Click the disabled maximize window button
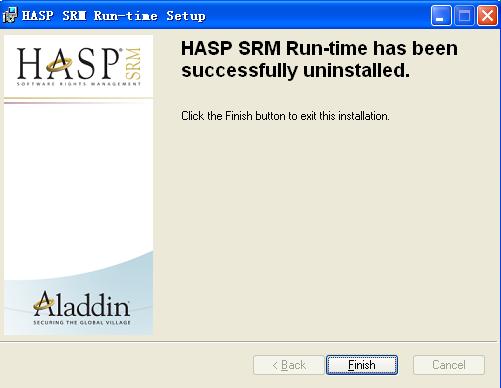The height and width of the screenshot is (388, 501). pyautogui.click(x=464, y=15)
